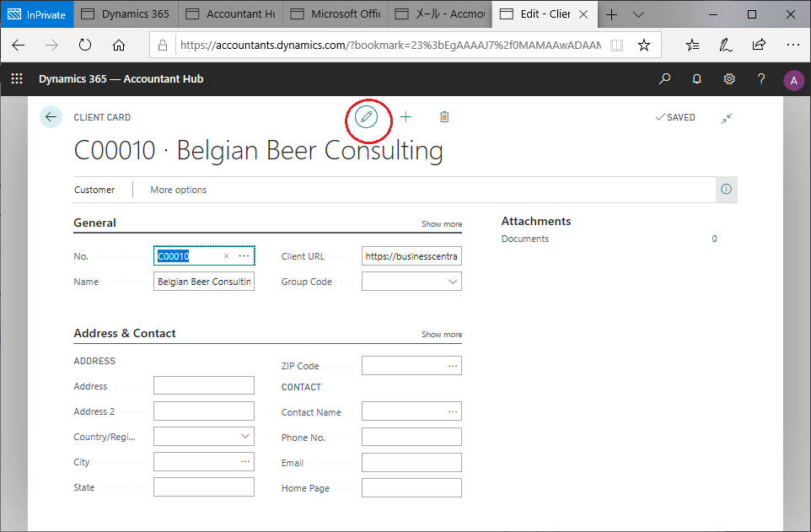The image size is (811, 532).
Task: Open the browser settings and more menu
Action: [793, 46]
